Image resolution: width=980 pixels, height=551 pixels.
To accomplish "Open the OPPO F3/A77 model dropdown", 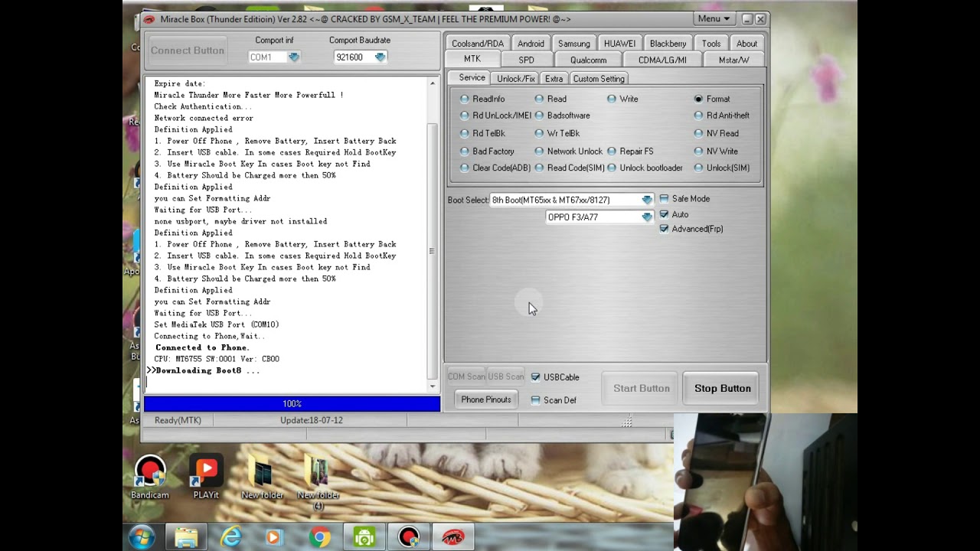I will 647,217.
